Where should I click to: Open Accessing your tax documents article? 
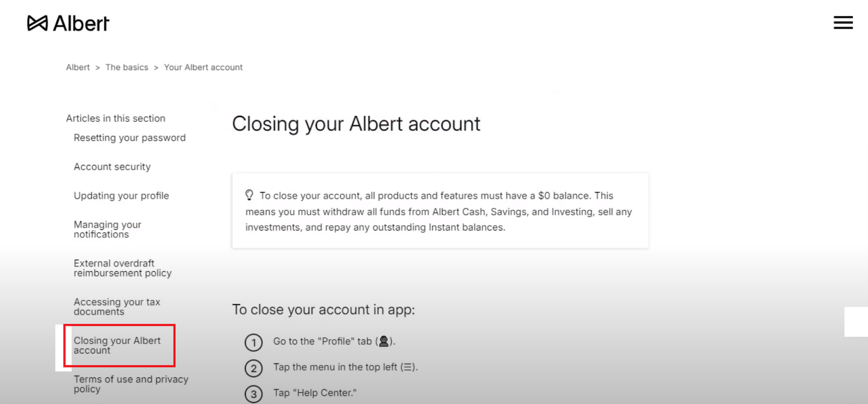[x=117, y=306]
